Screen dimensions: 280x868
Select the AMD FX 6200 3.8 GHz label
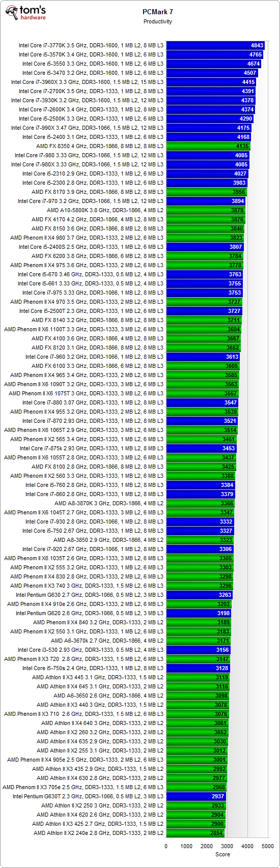coord(98,256)
